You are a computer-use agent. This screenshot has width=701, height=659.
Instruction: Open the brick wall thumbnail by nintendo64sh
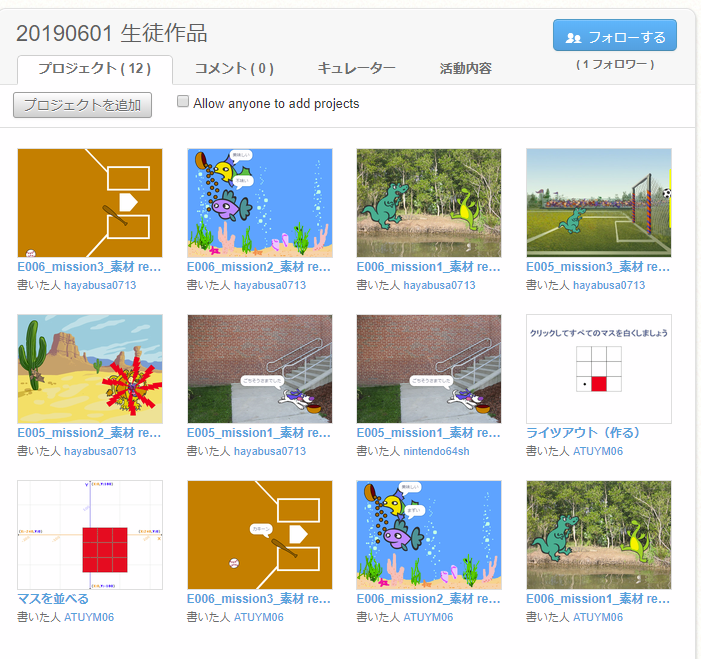tap(428, 369)
